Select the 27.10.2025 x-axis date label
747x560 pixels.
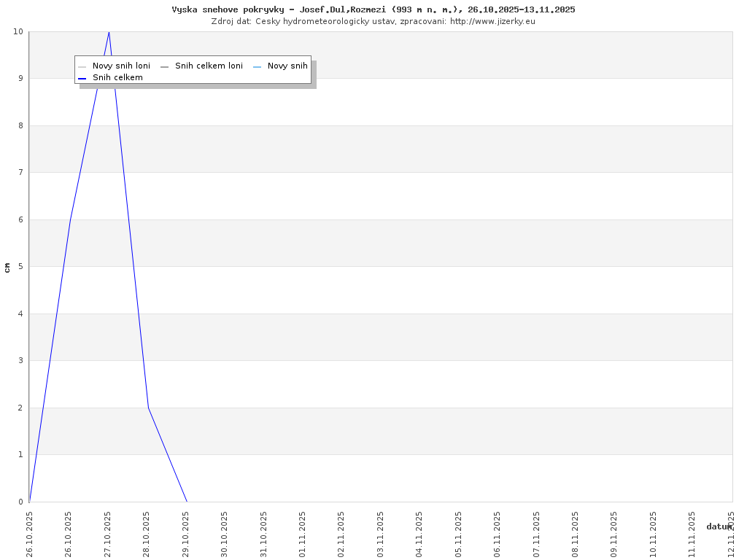tap(108, 534)
